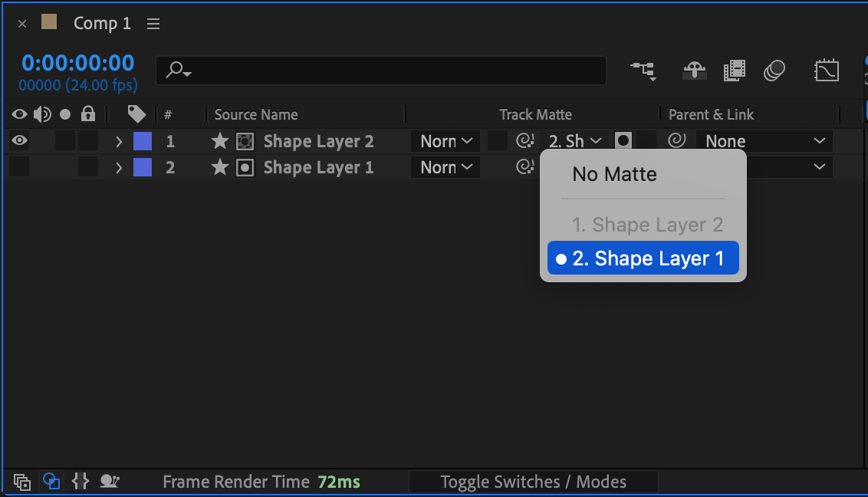Toggle the Transfer Controls pane icon

pyautogui.click(x=51, y=482)
